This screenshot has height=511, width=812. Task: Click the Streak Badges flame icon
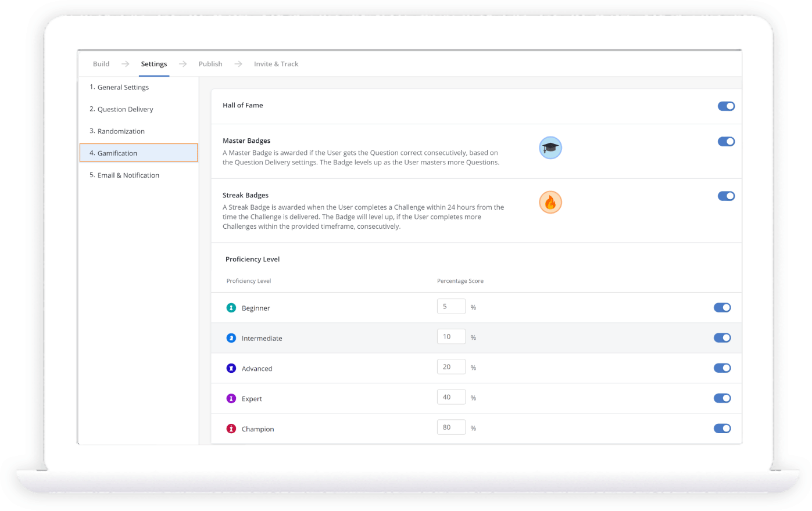[550, 203]
